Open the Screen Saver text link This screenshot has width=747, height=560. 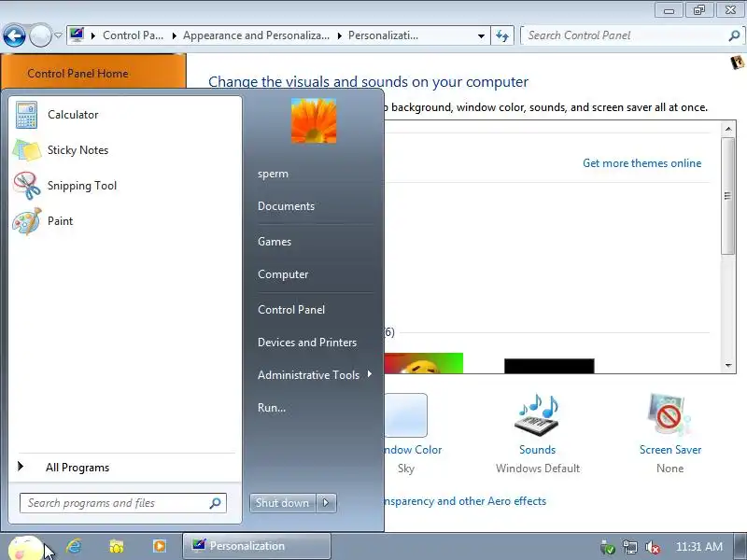tap(670, 450)
